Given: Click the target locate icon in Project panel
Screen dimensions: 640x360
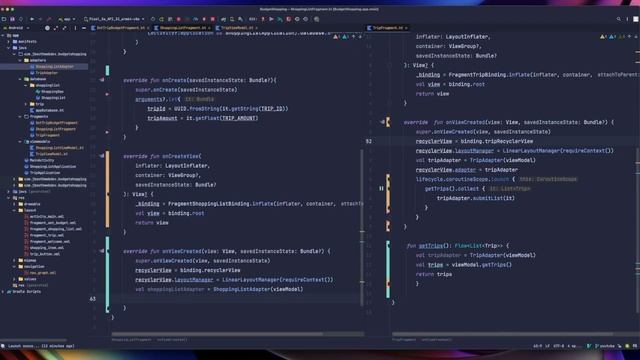Looking at the screenshot, I should [47, 28].
